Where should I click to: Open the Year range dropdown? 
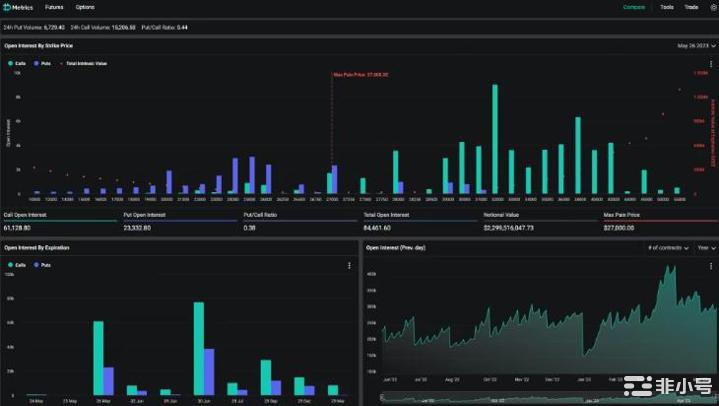(x=704, y=247)
